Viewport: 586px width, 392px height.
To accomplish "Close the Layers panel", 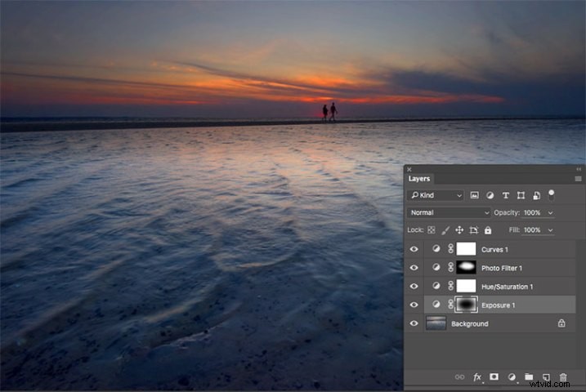I will tap(409, 169).
